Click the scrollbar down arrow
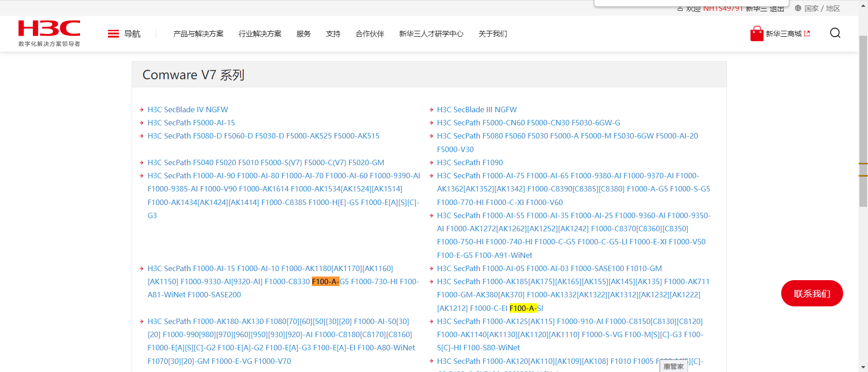Viewport: 868px width, 372px height. (863, 367)
